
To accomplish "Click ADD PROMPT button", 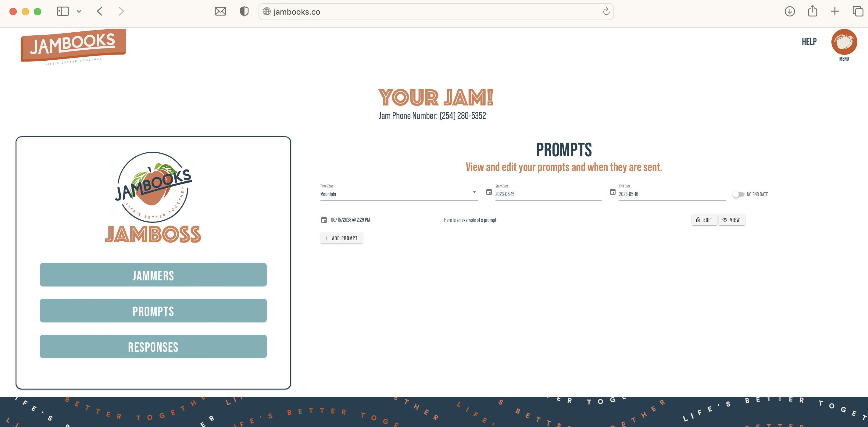I will (341, 238).
